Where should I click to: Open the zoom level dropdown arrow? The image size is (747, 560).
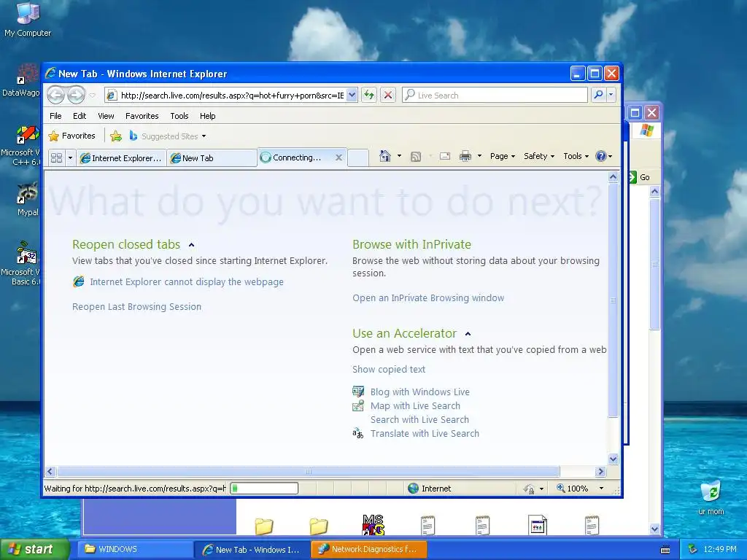click(x=601, y=489)
